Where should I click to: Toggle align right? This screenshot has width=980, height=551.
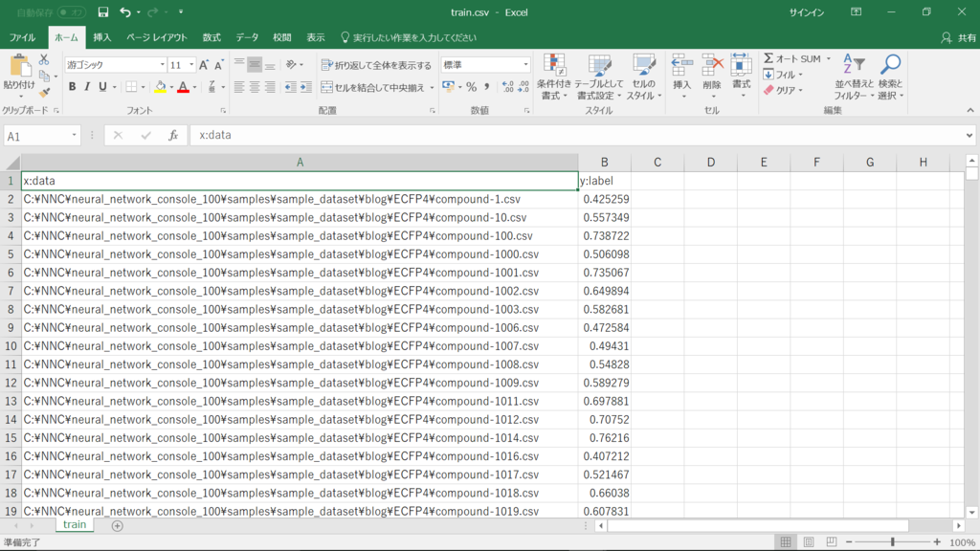point(270,87)
